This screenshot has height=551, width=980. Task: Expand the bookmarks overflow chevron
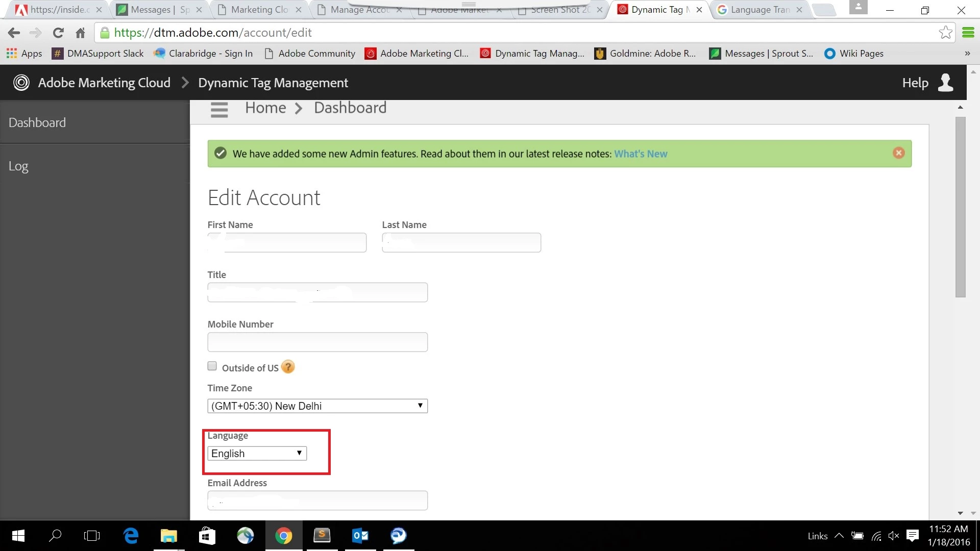967,54
